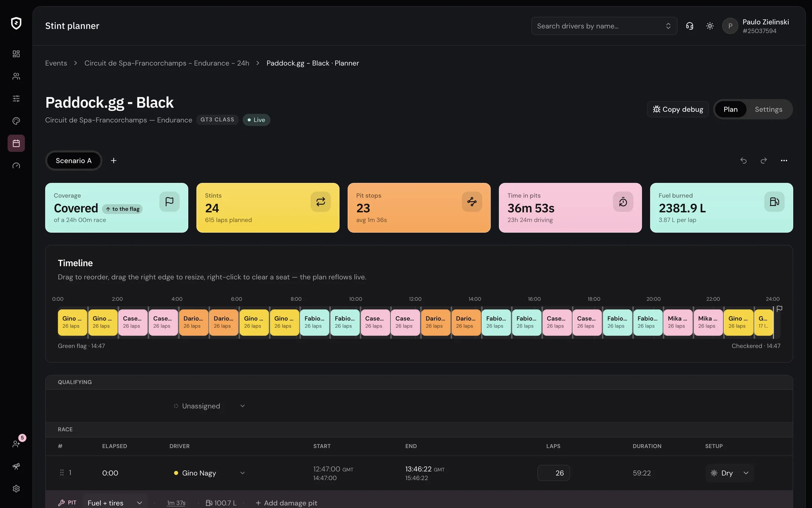Screen dimensions: 812x508
Task: Click the Checkered · 14:47 label
Action: tap(756, 346)
